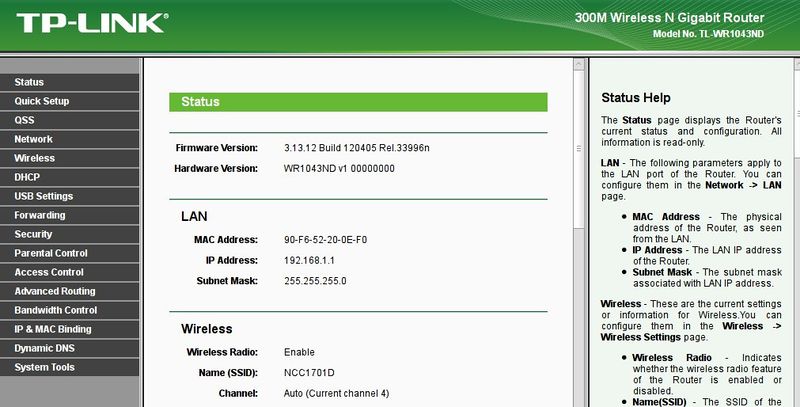800x407 pixels.
Task: Select QSS in the left sidebar
Action: coord(25,120)
